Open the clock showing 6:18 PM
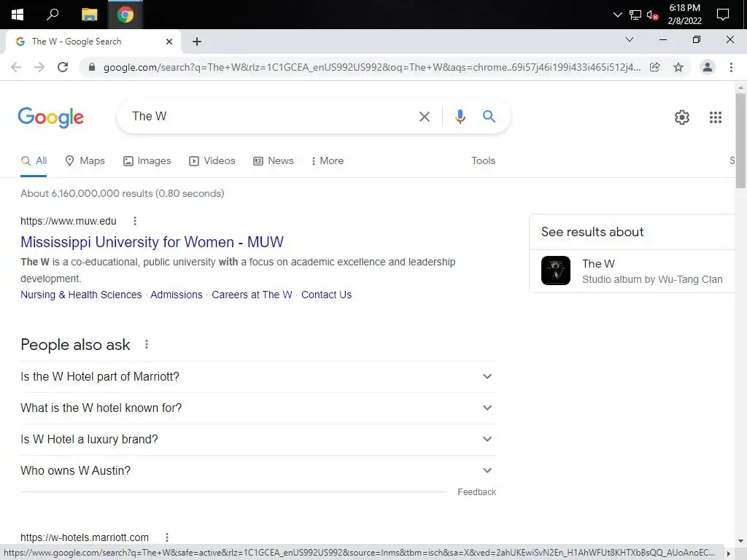The image size is (747, 560). coord(684,15)
